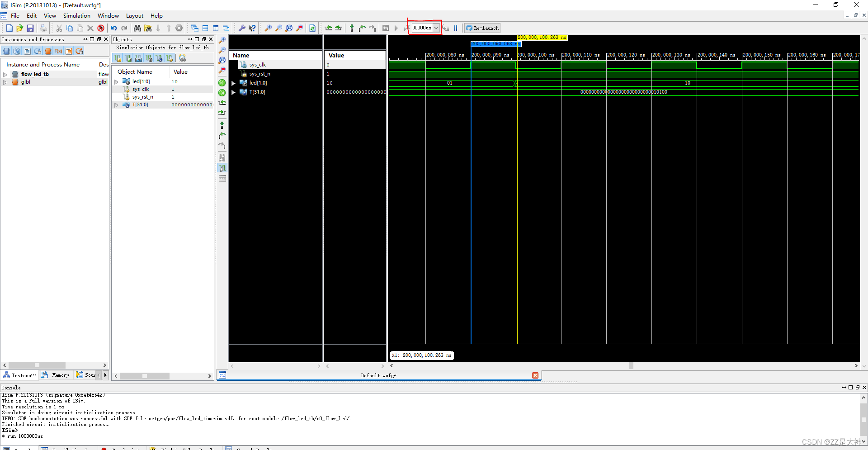Open the Help menu

(x=156, y=15)
